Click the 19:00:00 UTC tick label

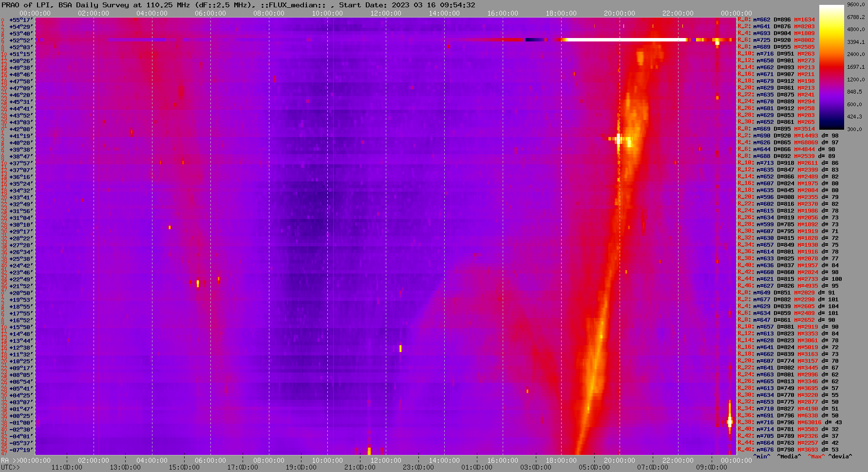(x=301, y=467)
